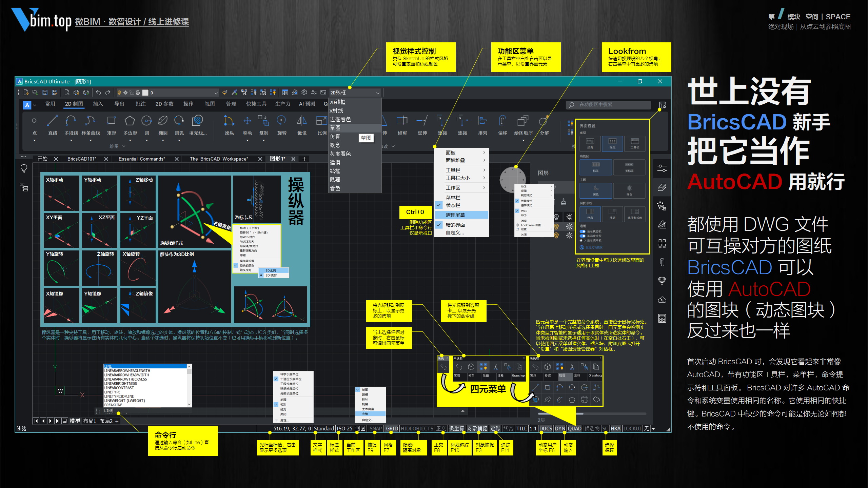Image resolution: width=868 pixels, height=488 pixels.
Task: Click the Undo arrow in top toolbar
Action: tap(98, 93)
